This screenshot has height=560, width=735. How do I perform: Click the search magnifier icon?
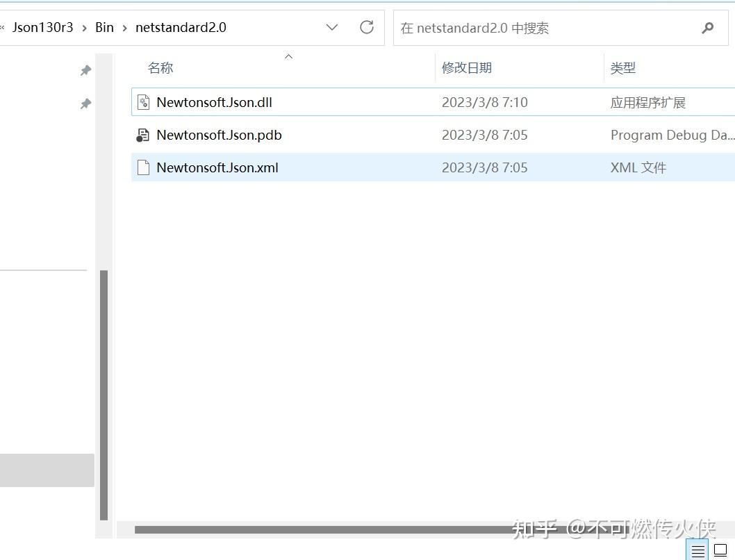pyautogui.click(x=707, y=28)
